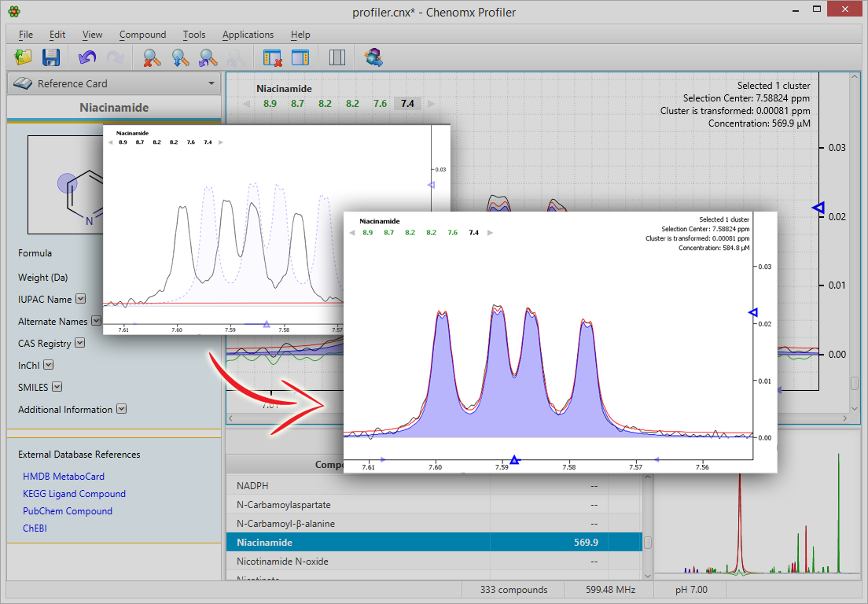Open the Reference Card panel dropdown
Viewport: 868px width, 604px height.
coord(211,83)
